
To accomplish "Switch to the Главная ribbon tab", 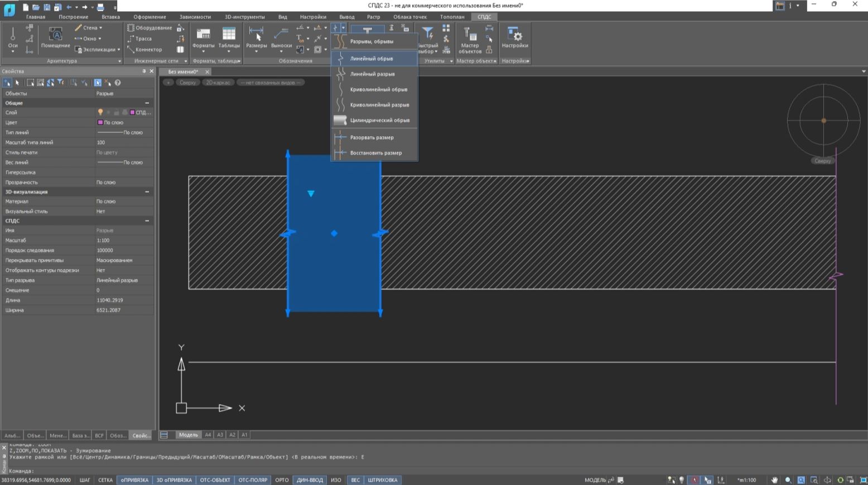I will [x=36, y=17].
